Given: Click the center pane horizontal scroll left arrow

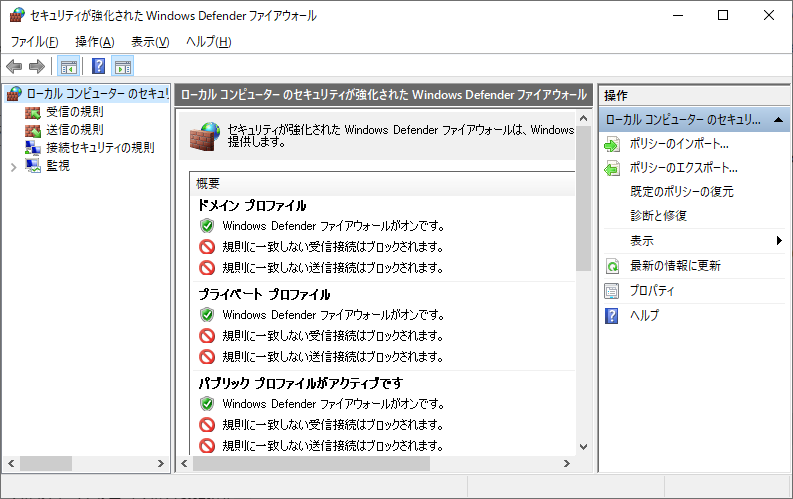Looking at the screenshot, I should click(184, 464).
